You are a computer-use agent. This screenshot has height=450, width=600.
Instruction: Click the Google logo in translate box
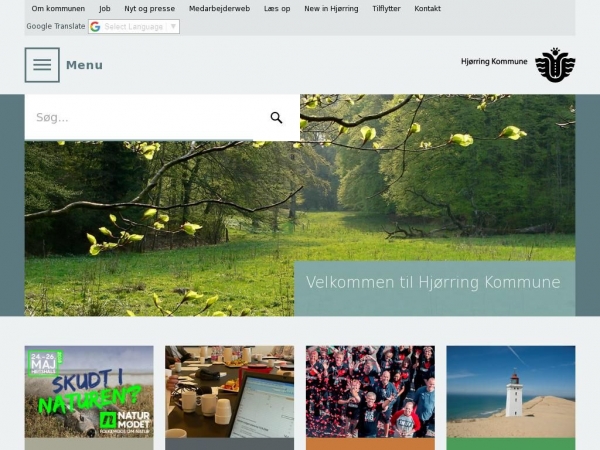click(96, 27)
